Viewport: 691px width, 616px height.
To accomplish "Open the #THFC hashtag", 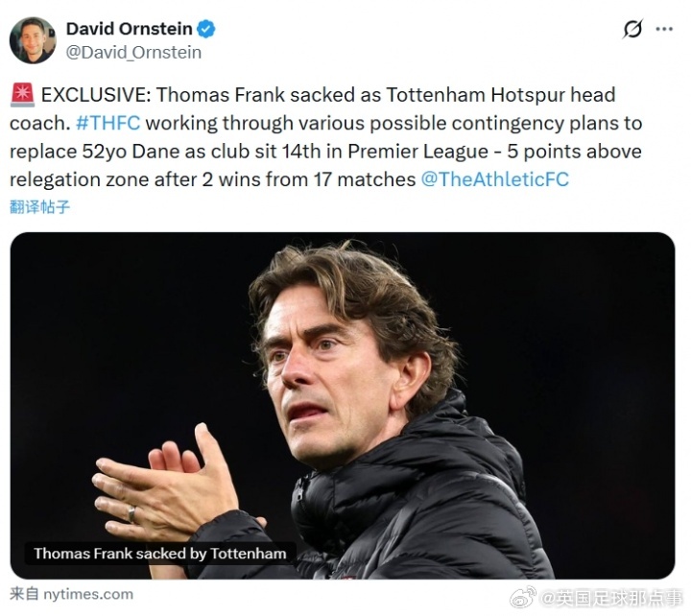I will click(107, 123).
